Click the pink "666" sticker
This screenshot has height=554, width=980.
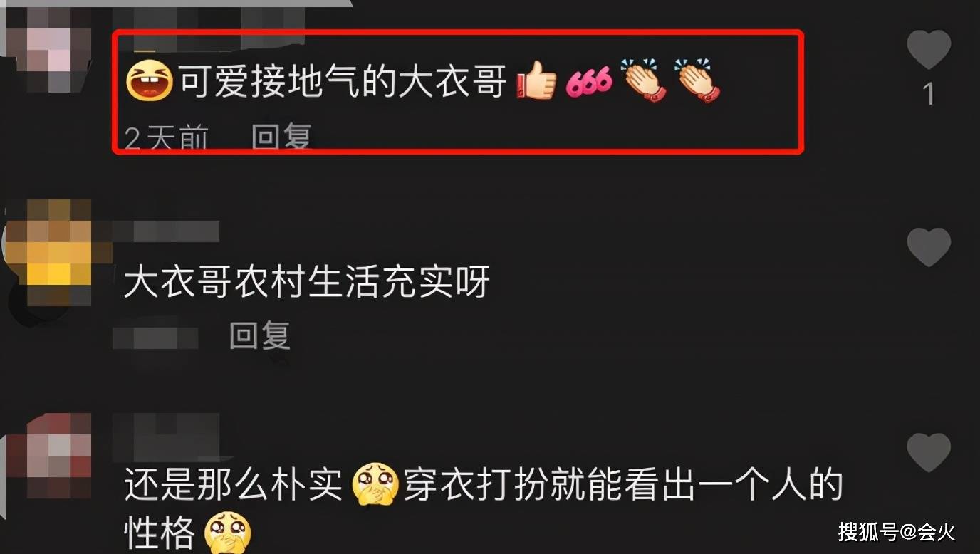coord(589,83)
